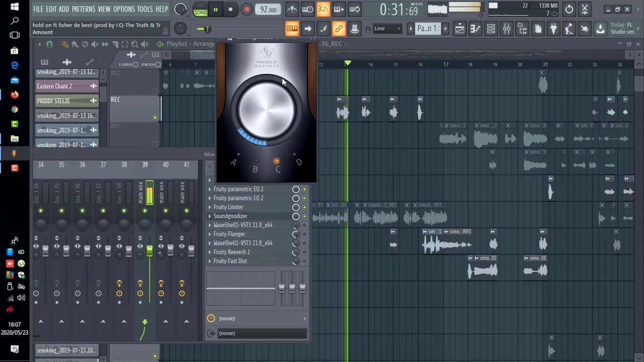
Task: Toggle the typing keyboard to piano icon
Action: click(x=292, y=29)
